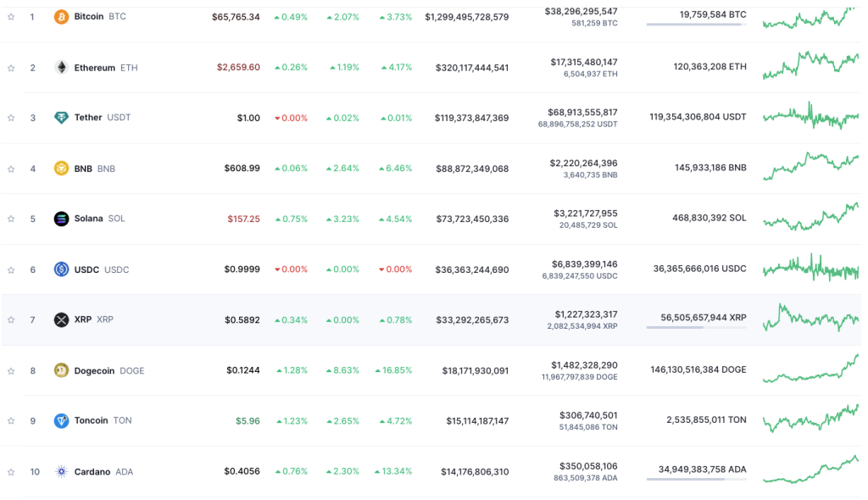Open the Tether coin page link
Screen dimensions: 868x500
pyautogui.click(x=88, y=118)
